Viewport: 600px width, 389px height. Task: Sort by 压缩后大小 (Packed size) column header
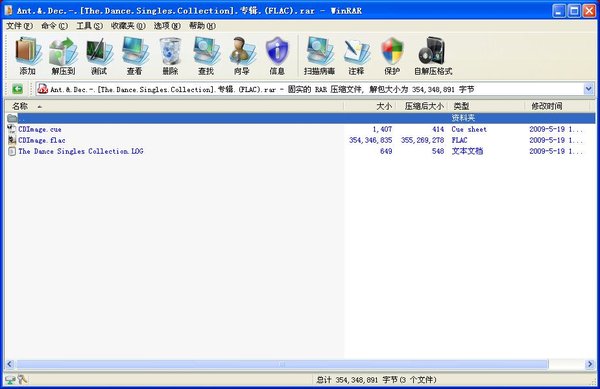pos(422,106)
